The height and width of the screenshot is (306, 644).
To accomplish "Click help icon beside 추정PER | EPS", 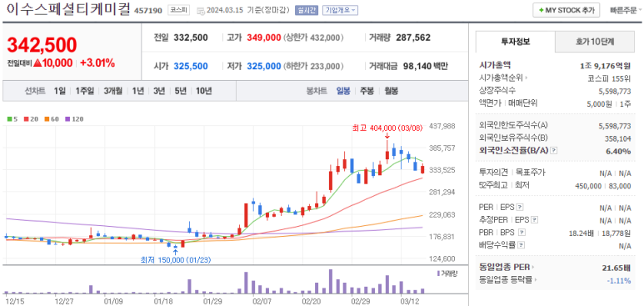I will coord(534,220).
